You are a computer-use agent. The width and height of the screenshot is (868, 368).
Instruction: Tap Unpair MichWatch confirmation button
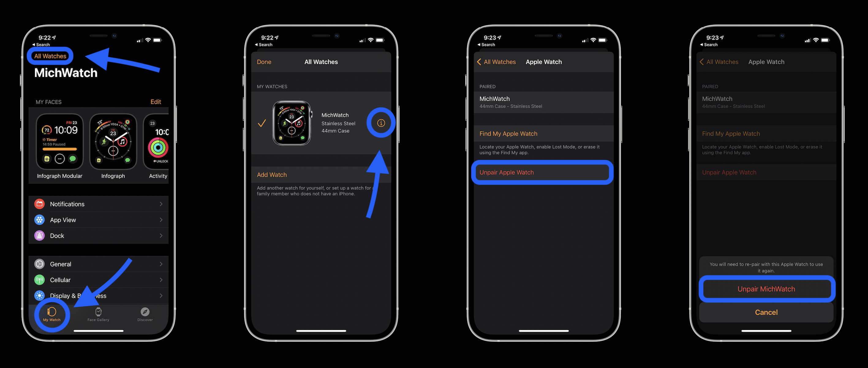[x=766, y=288]
